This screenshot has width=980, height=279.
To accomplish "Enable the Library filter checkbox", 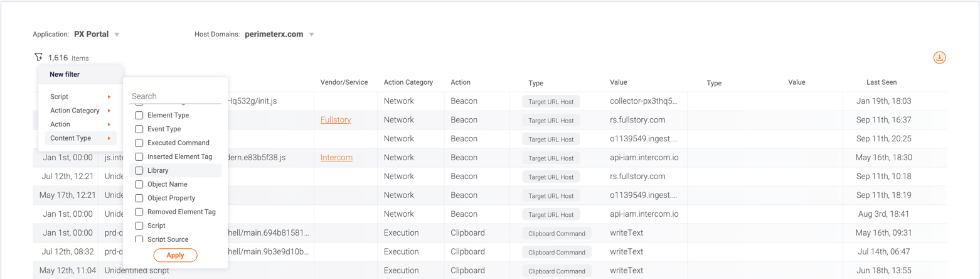I will pos(139,170).
